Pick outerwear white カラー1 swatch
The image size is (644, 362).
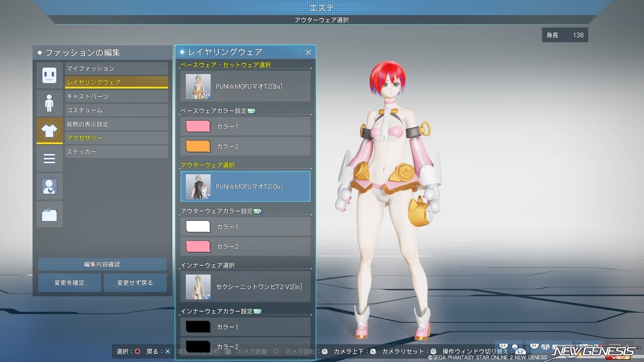[x=198, y=227]
